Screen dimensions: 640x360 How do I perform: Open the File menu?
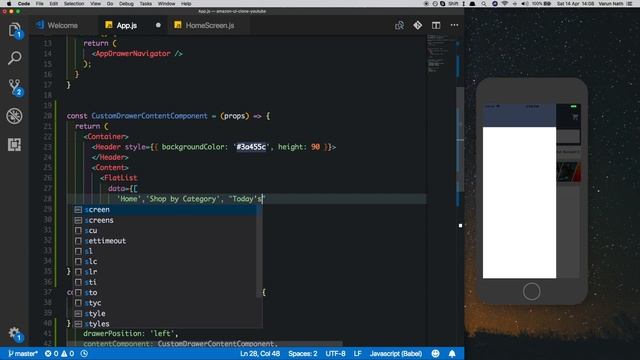[40, 4]
